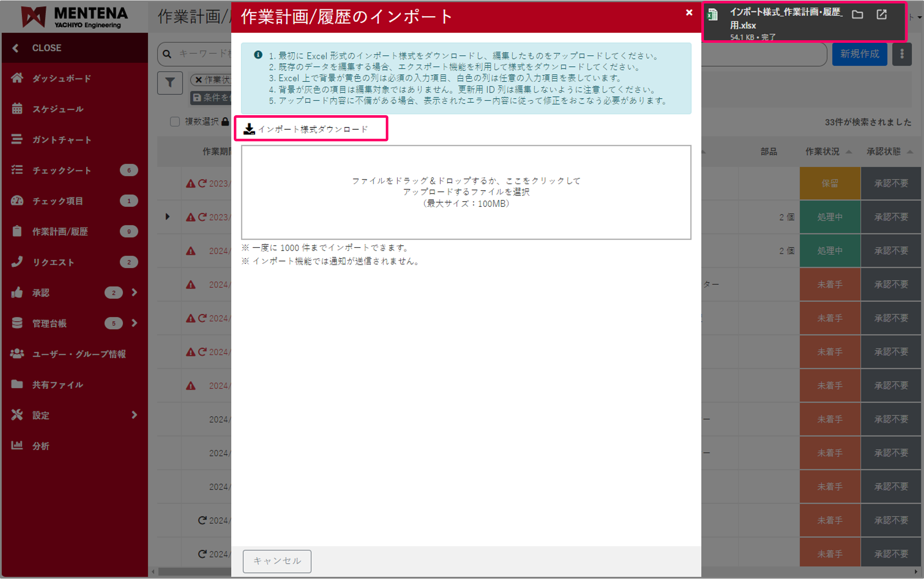The width and height of the screenshot is (924, 579).
Task: Open the Dashboard from the sidebar
Action: 61,78
